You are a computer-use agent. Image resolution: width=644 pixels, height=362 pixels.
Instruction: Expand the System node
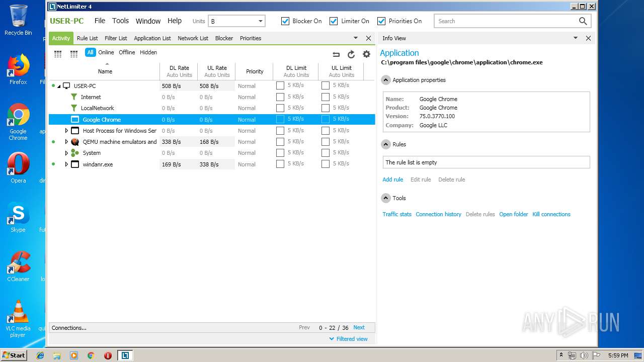pyautogui.click(x=66, y=153)
